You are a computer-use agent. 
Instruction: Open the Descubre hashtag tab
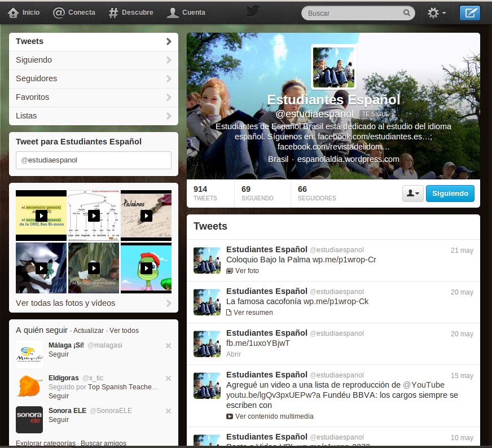tap(131, 12)
